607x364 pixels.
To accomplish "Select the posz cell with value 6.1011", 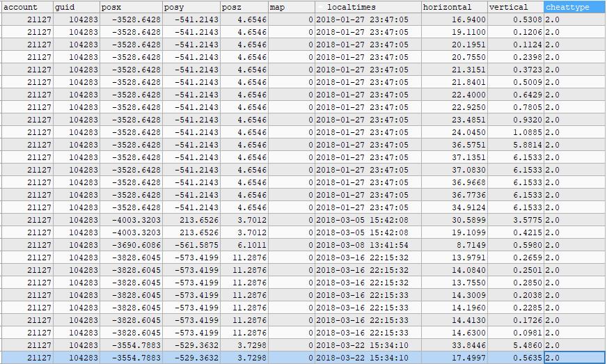I will (x=244, y=245).
